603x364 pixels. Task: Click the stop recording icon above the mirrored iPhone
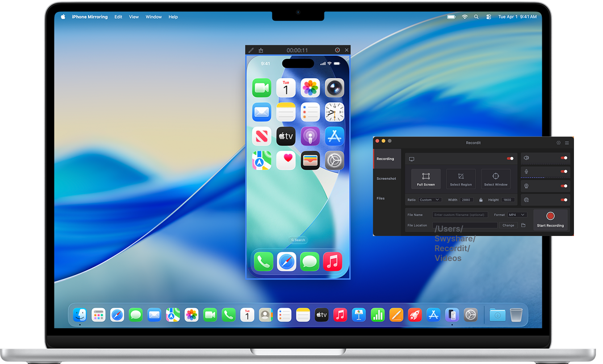pos(338,50)
